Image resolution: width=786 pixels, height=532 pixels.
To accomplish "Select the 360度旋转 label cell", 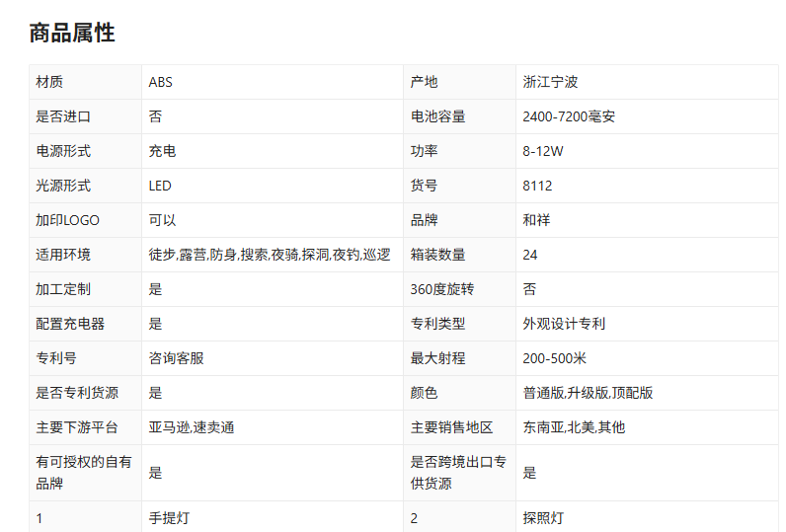I will [442, 289].
